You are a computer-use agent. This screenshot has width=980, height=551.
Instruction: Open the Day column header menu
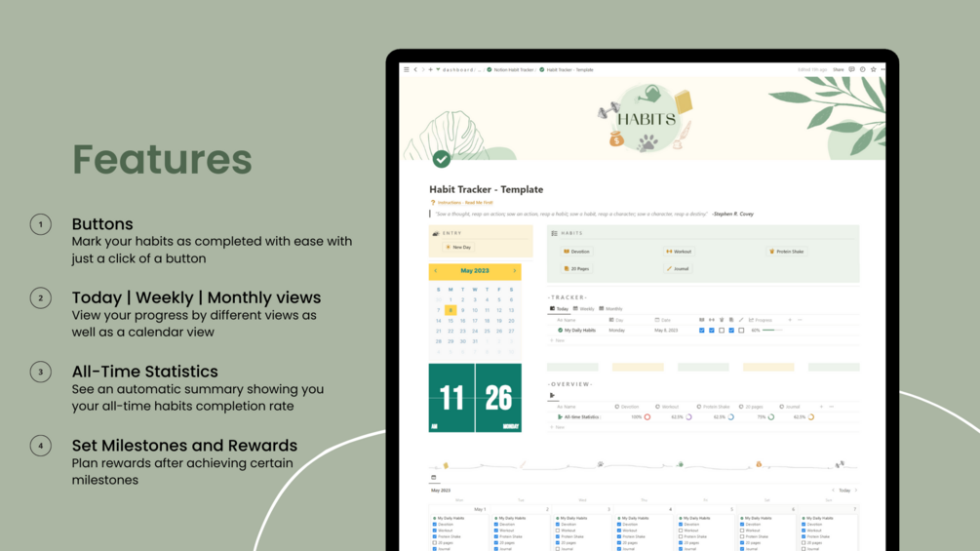pyautogui.click(x=616, y=320)
